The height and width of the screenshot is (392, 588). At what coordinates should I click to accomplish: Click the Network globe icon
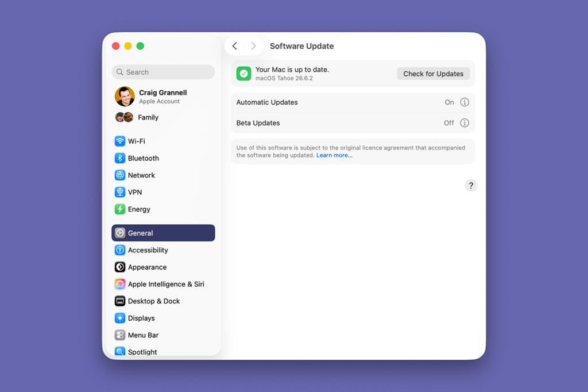(x=119, y=175)
